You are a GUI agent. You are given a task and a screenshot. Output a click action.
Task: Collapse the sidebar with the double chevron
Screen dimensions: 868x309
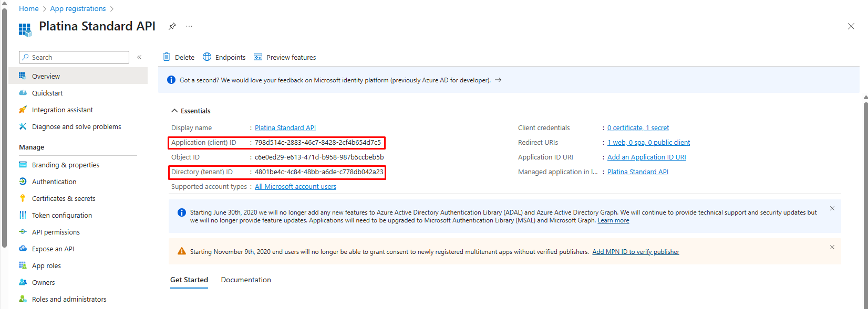tap(139, 57)
